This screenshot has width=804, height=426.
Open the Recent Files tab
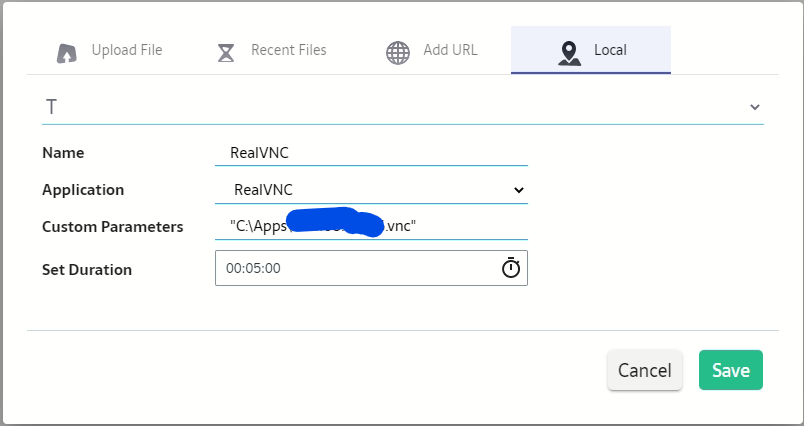click(288, 50)
